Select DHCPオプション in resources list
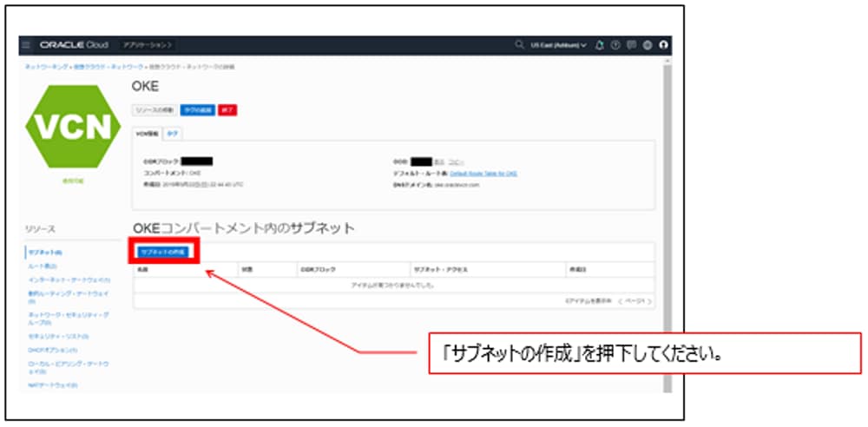This screenshot has height=427, width=868. point(53,350)
